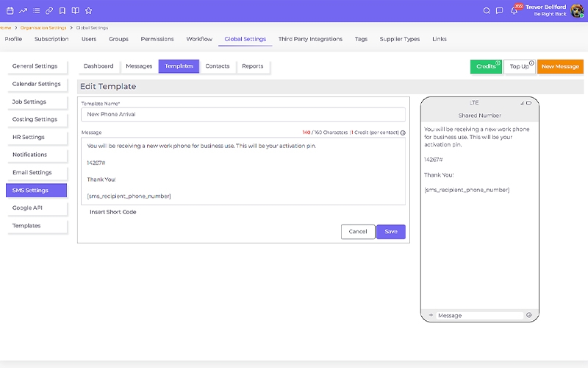This screenshot has height=368, width=588.
Task: Open Notifications in sidebar
Action: pos(37,155)
